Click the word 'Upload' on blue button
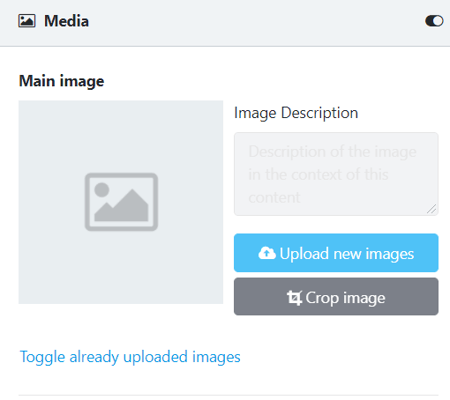Viewport: 450px width, 400px height. point(304,254)
